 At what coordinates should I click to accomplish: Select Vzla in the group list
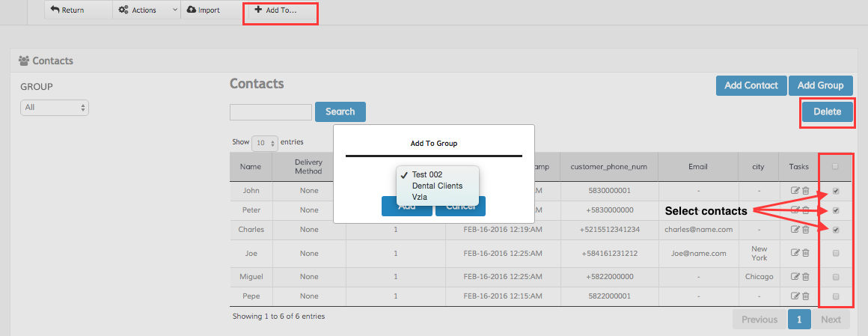(x=421, y=197)
